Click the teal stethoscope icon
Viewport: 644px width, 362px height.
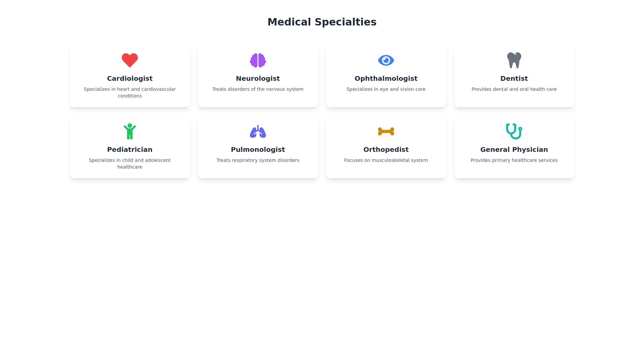(x=514, y=131)
